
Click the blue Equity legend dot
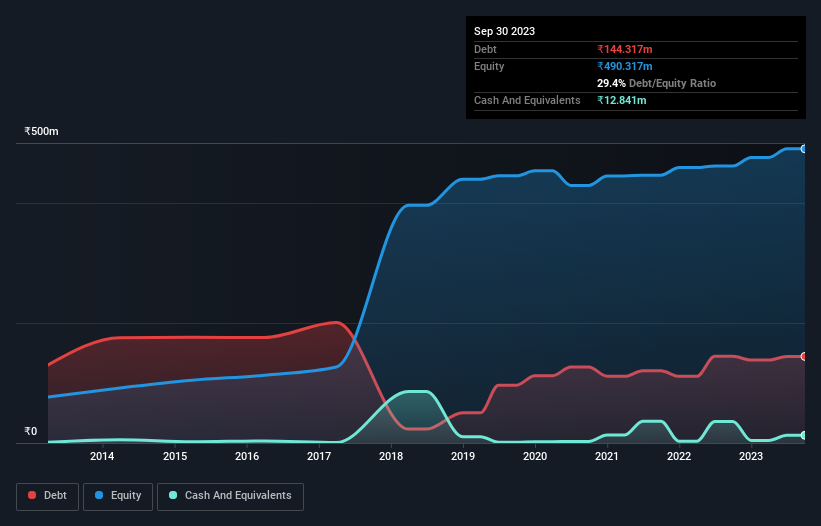tap(99, 495)
